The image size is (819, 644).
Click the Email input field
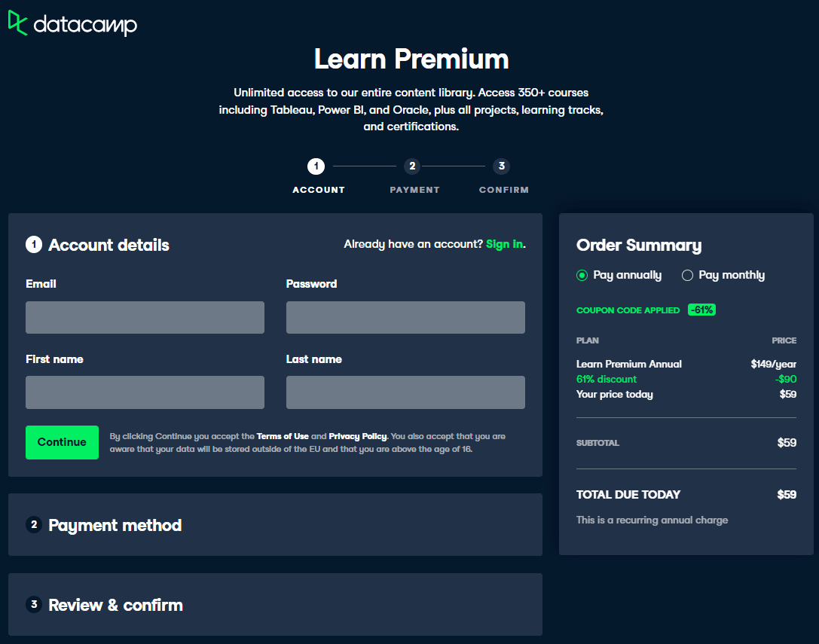coord(145,317)
